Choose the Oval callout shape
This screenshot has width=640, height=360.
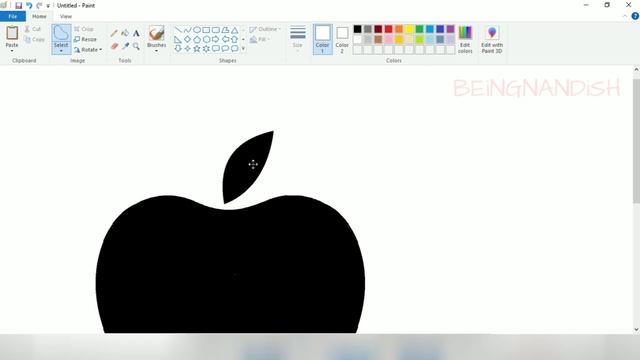click(225, 49)
